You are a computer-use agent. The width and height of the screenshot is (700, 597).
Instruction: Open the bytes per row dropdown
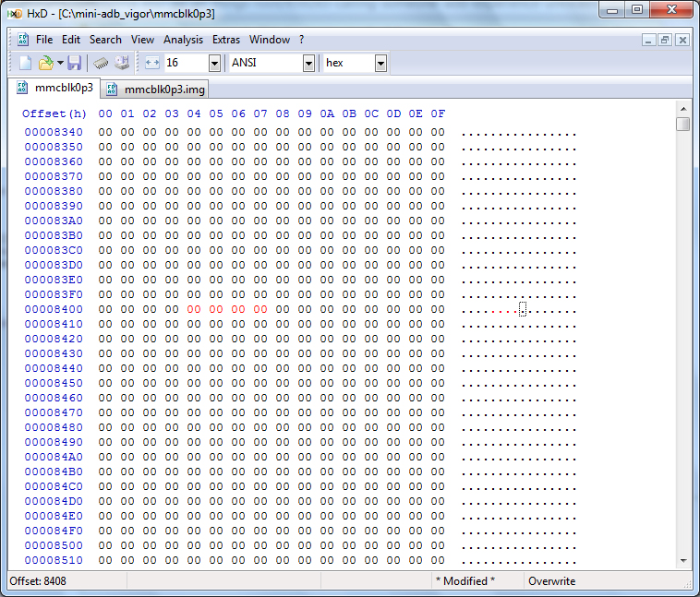pyautogui.click(x=214, y=63)
